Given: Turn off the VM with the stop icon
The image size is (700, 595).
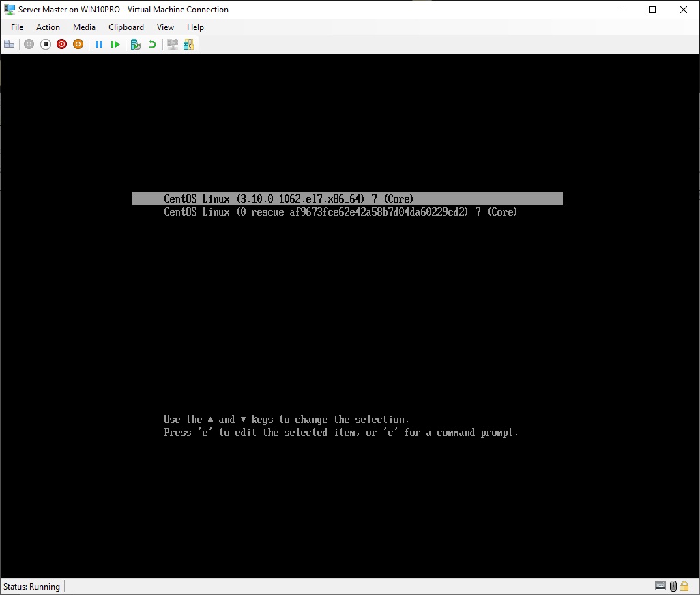Looking at the screenshot, I should tap(46, 44).
